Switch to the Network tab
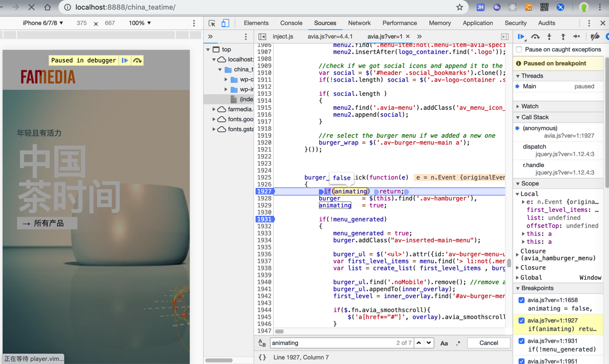This screenshot has width=609, height=364. pyautogui.click(x=359, y=23)
